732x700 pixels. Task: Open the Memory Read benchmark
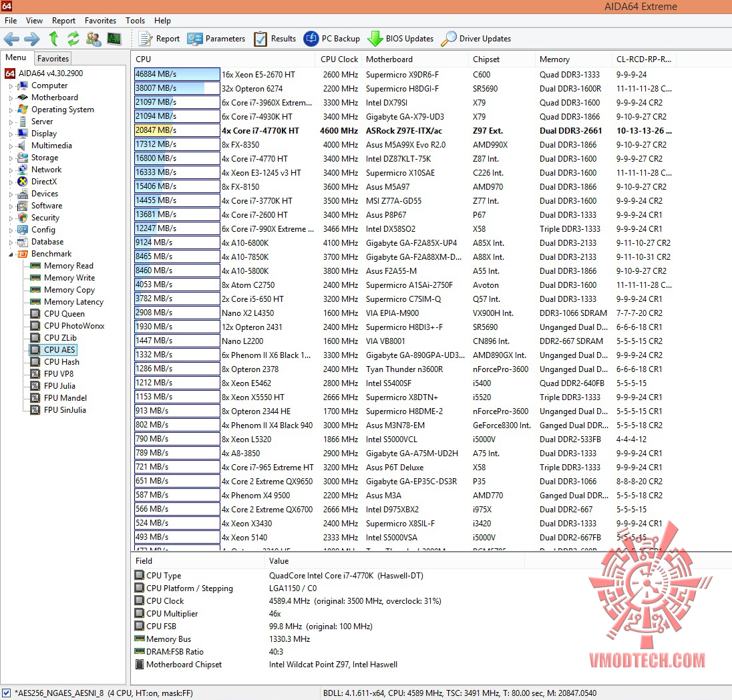pyautogui.click(x=61, y=266)
